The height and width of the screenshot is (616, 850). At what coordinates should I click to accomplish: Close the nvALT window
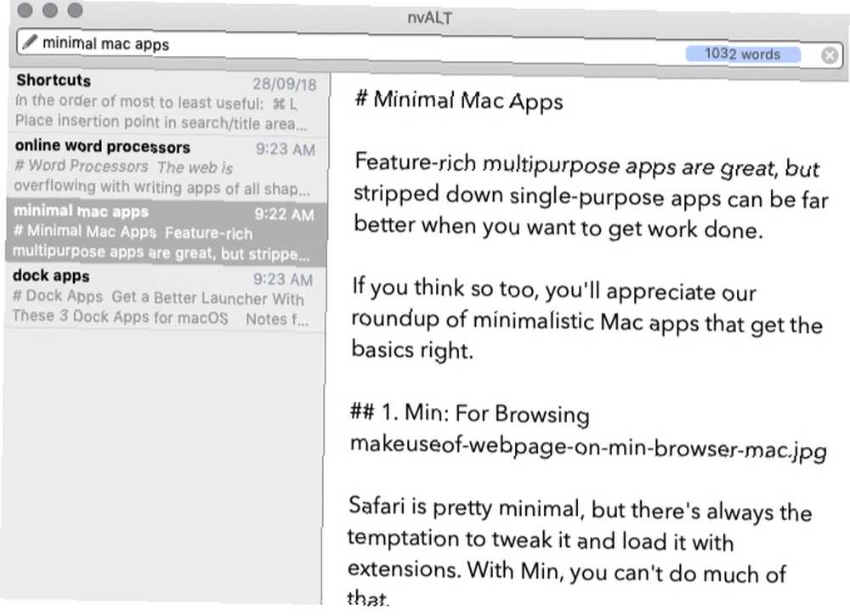tap(25, 9)
